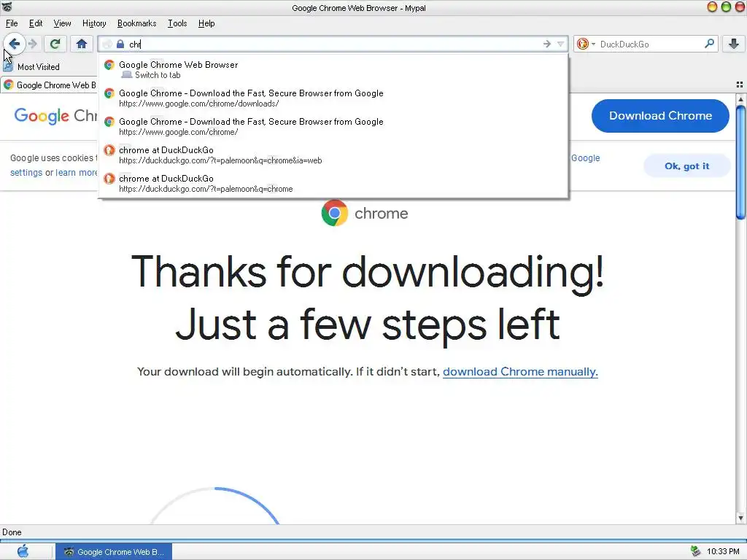The height and width of the screenshot is (560, 747).
Task: Click the padlock icon in the address bar
Action: (x=120, y=44)
